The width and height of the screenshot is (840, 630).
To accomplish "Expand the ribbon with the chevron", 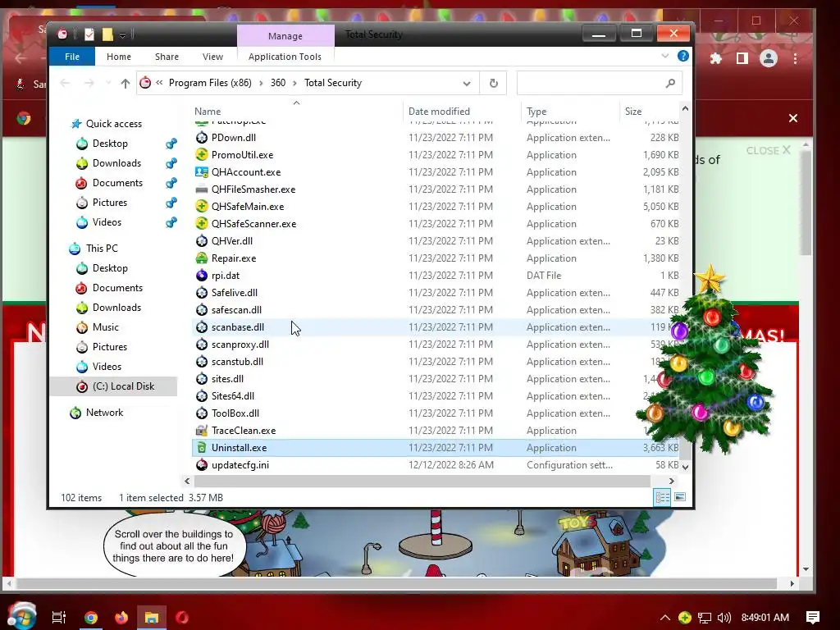I will pyautogui.click(x=664, y=56).
